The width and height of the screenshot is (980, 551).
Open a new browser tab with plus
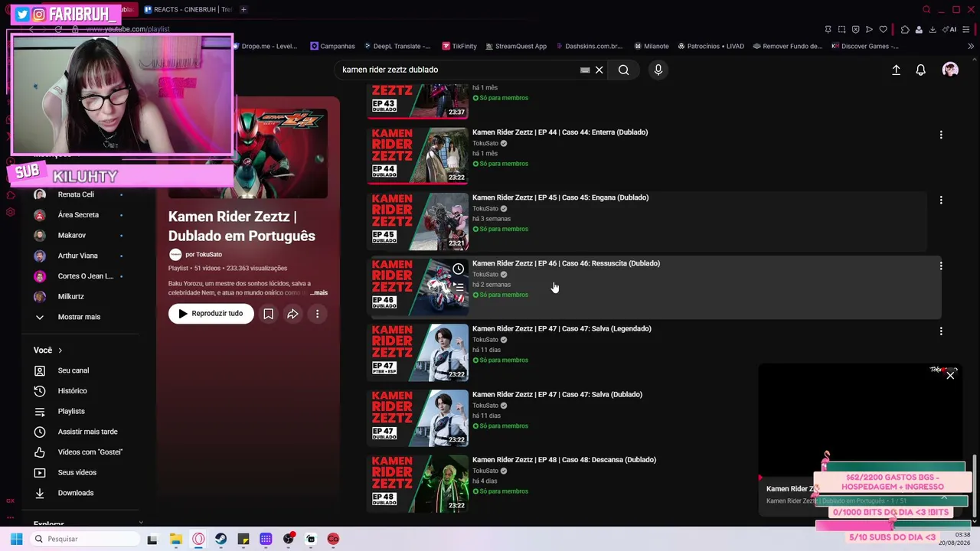pos(243,9)
